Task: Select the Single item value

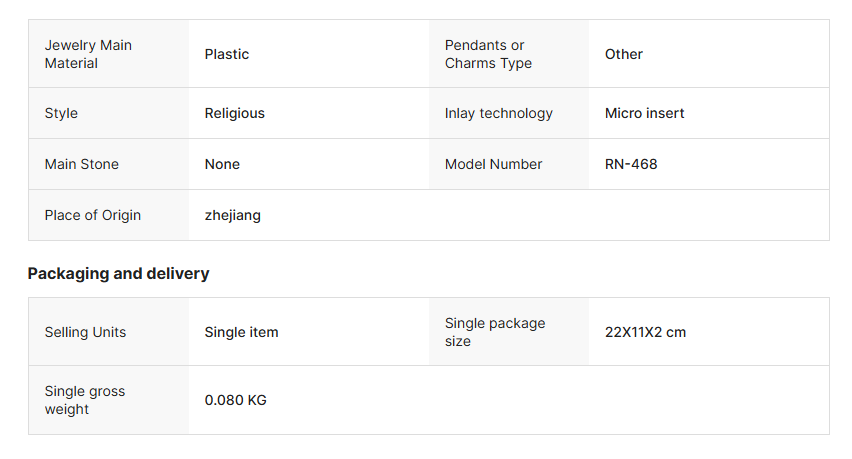Action: 242,332
